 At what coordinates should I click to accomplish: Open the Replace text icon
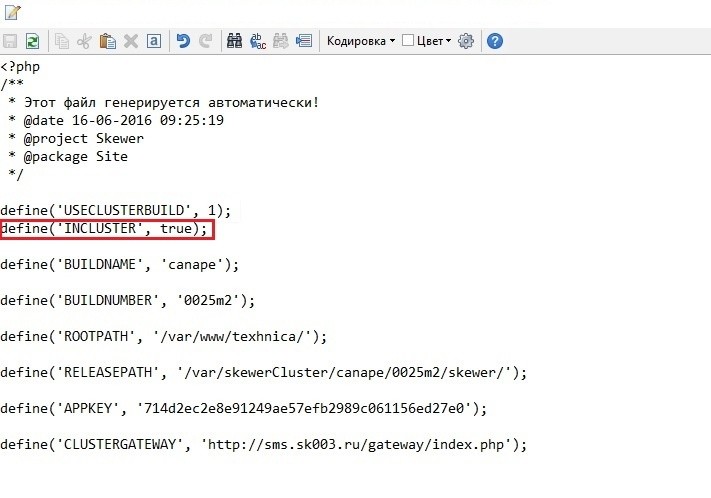(258, 41)
